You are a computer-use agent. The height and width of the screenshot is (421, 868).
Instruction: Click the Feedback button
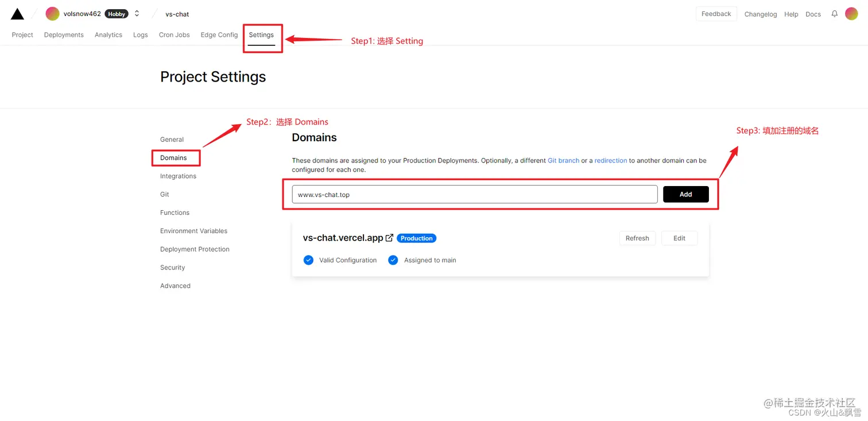[716, 14]
